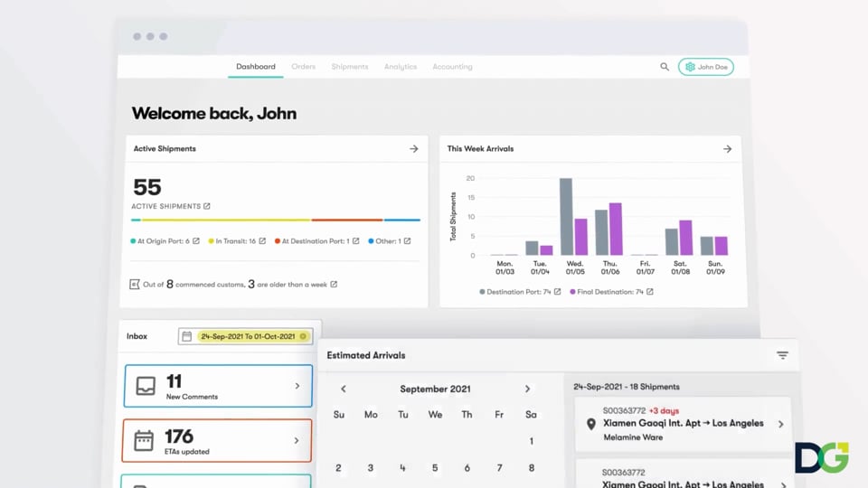868x488 pixels.
Task: Click the September 2021 month label
Action: click(x=435, y=389)
